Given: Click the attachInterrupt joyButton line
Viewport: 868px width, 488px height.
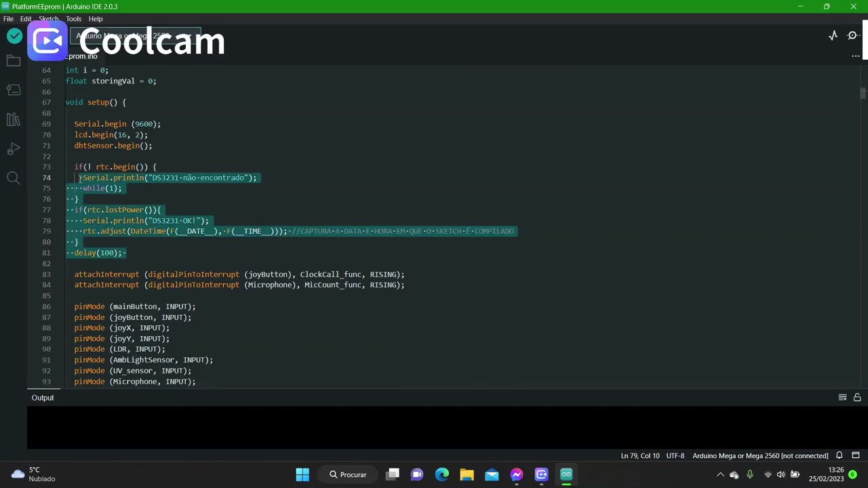Looking at the screenshot, I should [239, 274].
